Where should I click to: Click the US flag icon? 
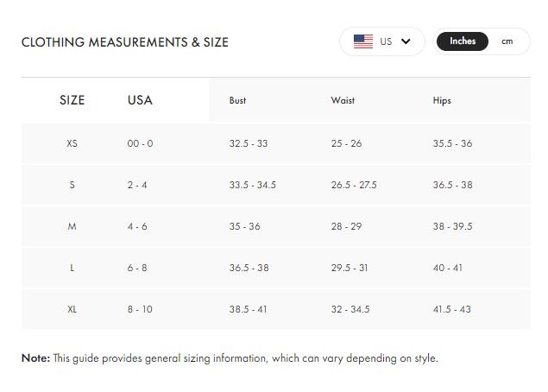(x=363, y=41)
